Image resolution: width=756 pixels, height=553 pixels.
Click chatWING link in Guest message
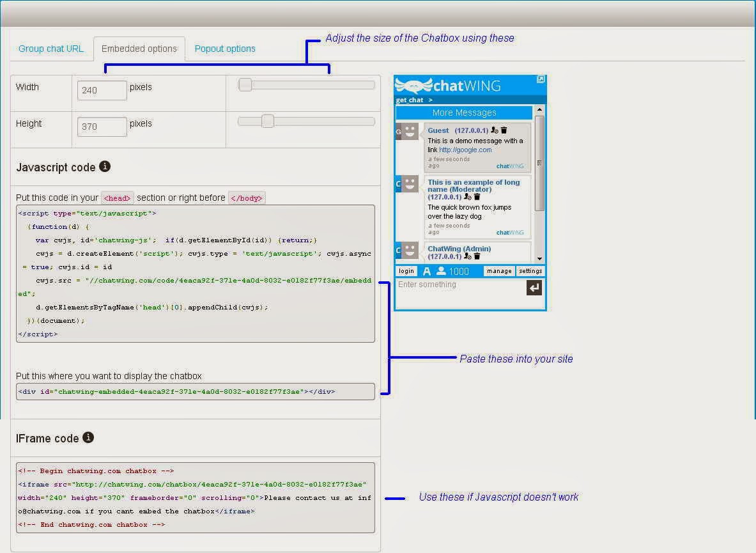coord(510,166)
